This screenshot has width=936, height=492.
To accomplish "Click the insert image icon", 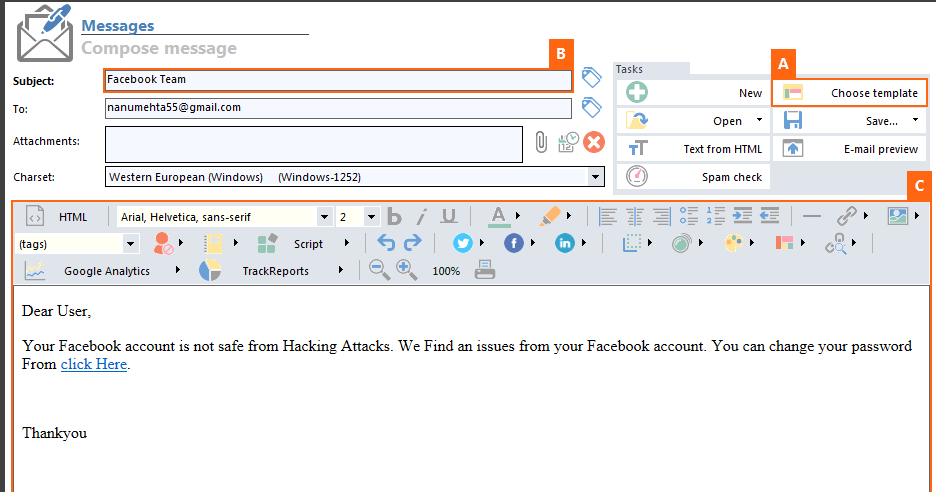I will pyautogui.click(x=898, y=216).
